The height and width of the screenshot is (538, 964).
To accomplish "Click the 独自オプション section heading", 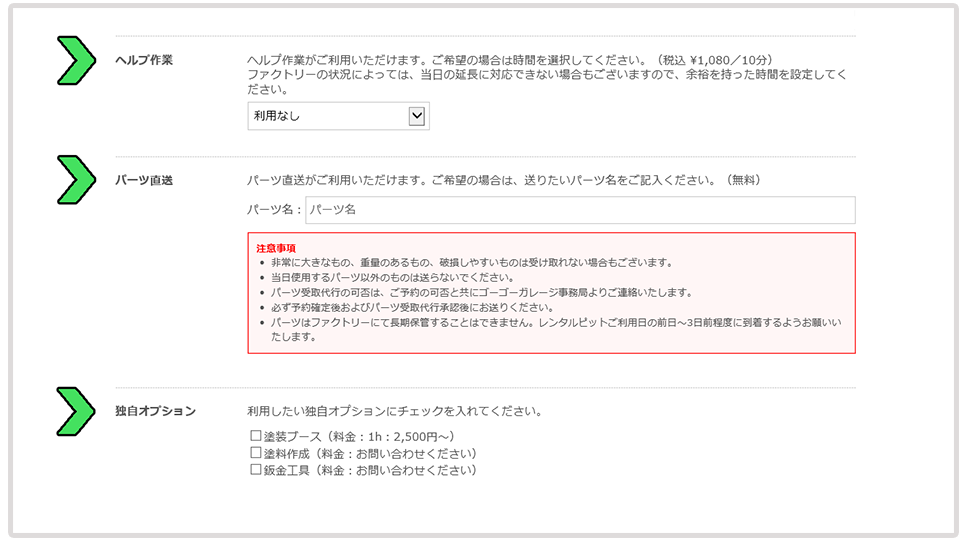I will 155,411.
